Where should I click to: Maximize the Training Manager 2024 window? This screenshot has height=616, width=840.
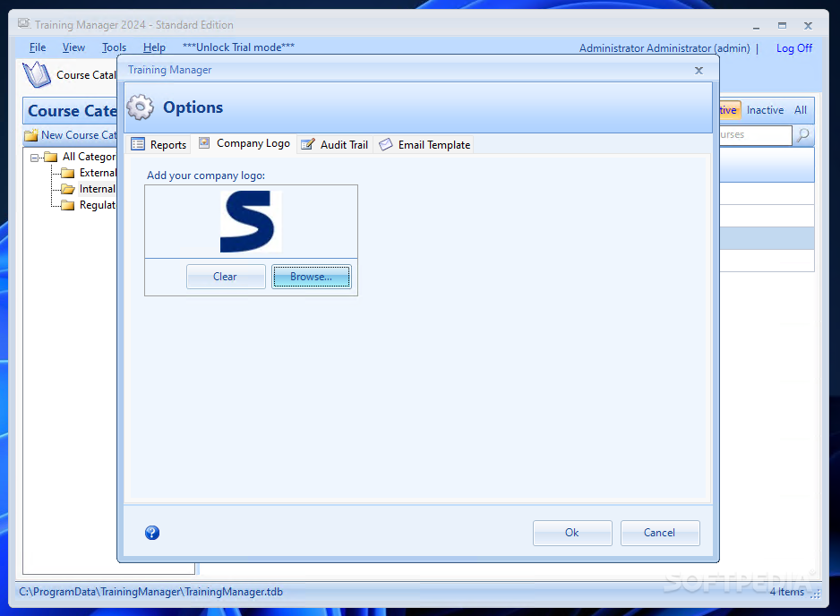(782, 26)
